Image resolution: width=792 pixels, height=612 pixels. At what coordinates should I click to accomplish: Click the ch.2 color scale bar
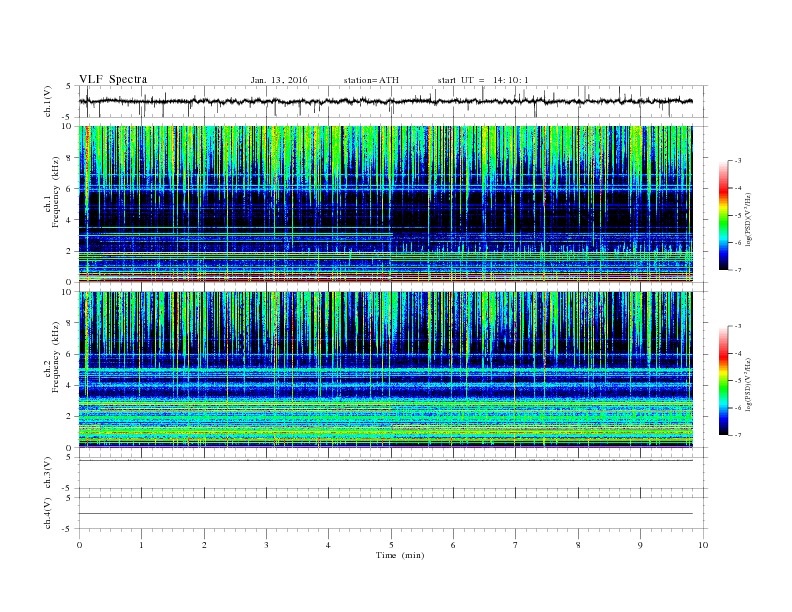point(723,381)
